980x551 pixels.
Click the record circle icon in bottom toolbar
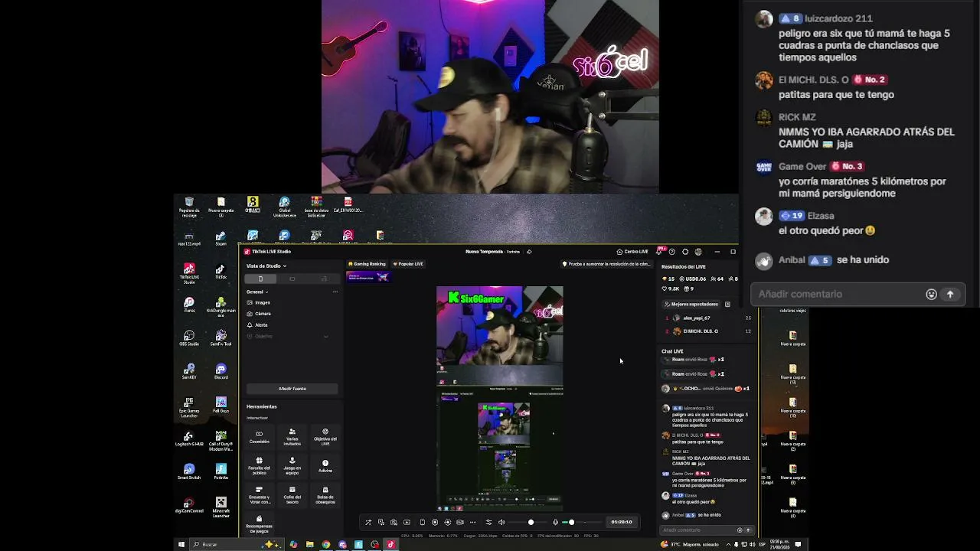tap(435, 522)
